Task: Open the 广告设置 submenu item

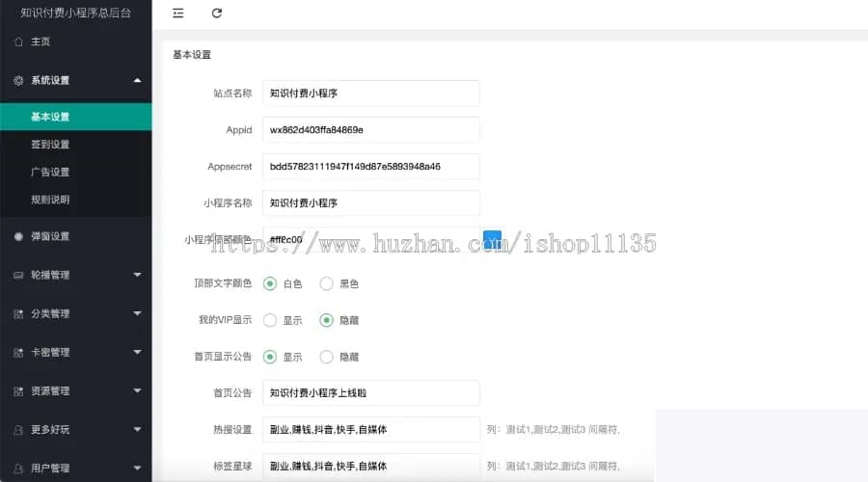Action: pos(50,173)
